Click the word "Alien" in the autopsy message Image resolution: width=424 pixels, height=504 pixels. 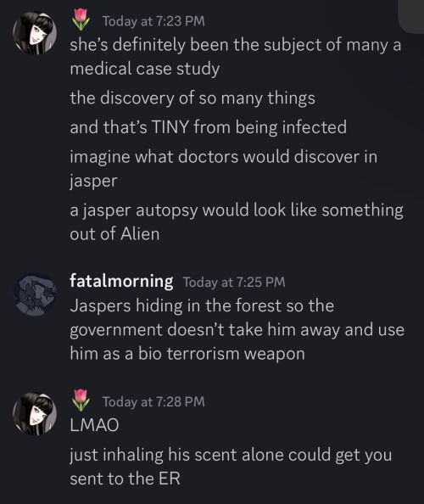click(140, 234)
